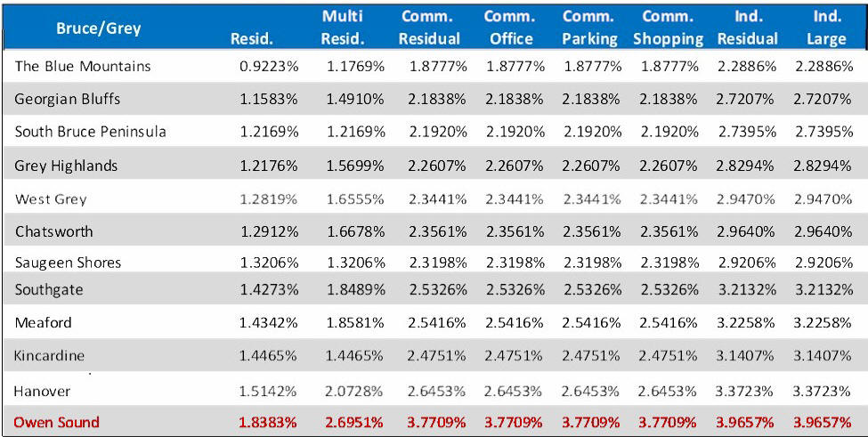
Task: Click Grey Highlands' 1.5699% cell
Action: 355,166
